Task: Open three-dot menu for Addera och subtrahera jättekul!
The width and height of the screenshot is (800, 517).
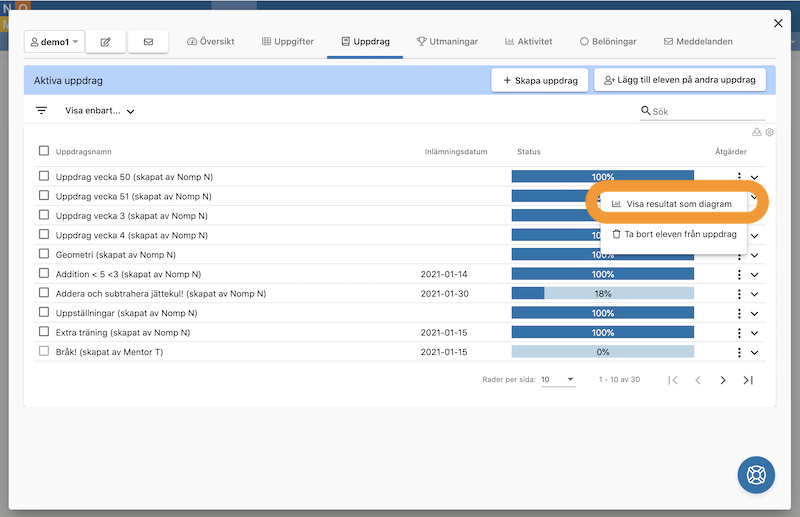Action: point(739,294)
